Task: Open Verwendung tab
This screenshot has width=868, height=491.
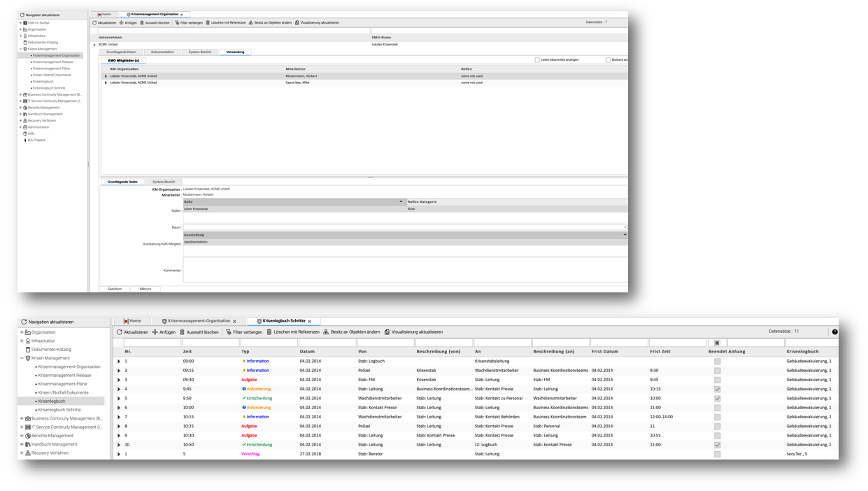Action: tap(236, 52)
